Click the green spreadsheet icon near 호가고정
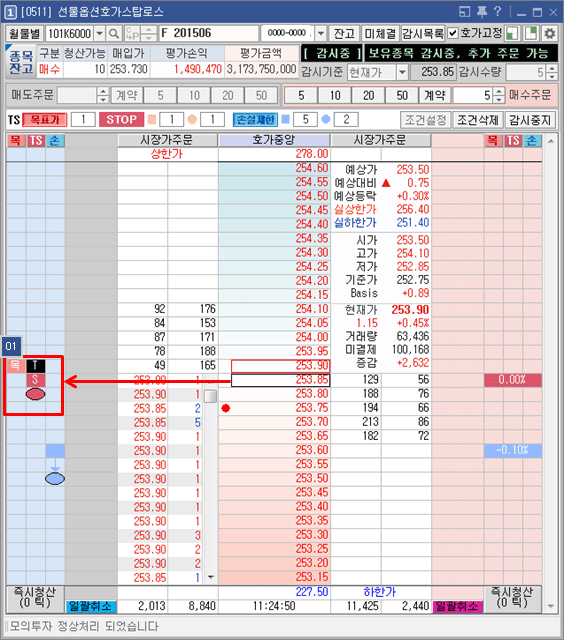 click(x=512, y=33)
